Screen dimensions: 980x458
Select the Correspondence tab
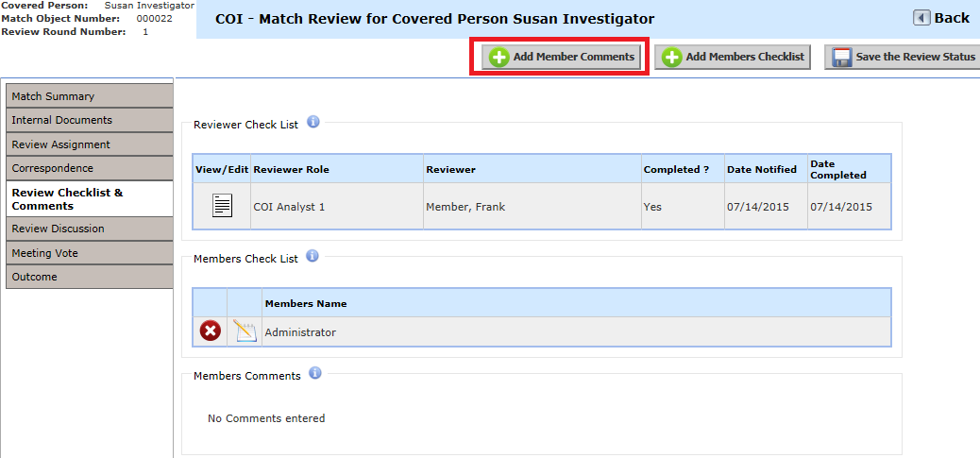[90, 168]
